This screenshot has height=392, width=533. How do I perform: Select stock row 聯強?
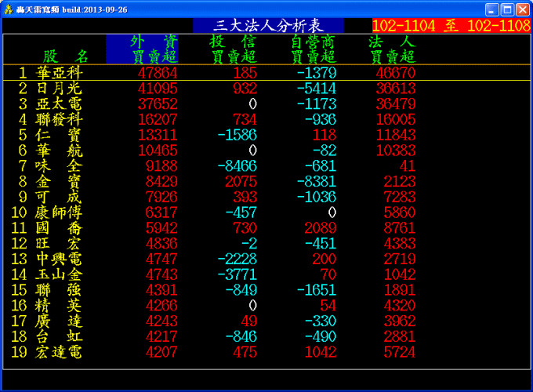(266, 290)
